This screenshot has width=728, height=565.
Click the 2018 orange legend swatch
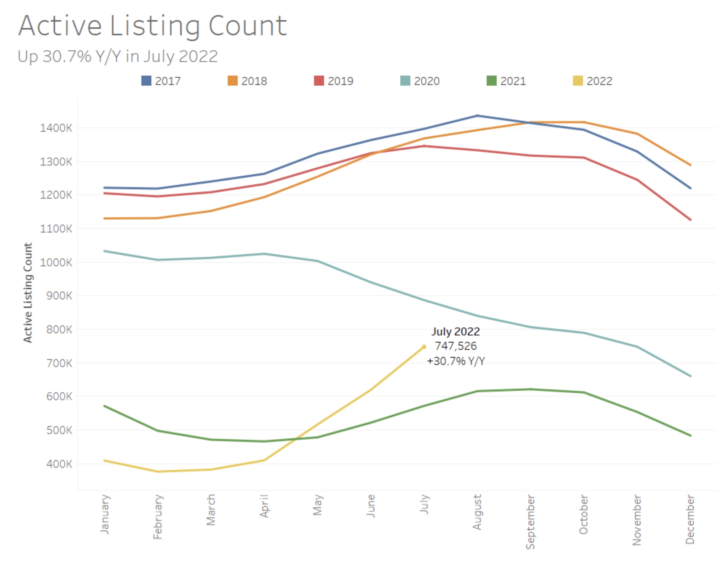[x=232, y=81]
